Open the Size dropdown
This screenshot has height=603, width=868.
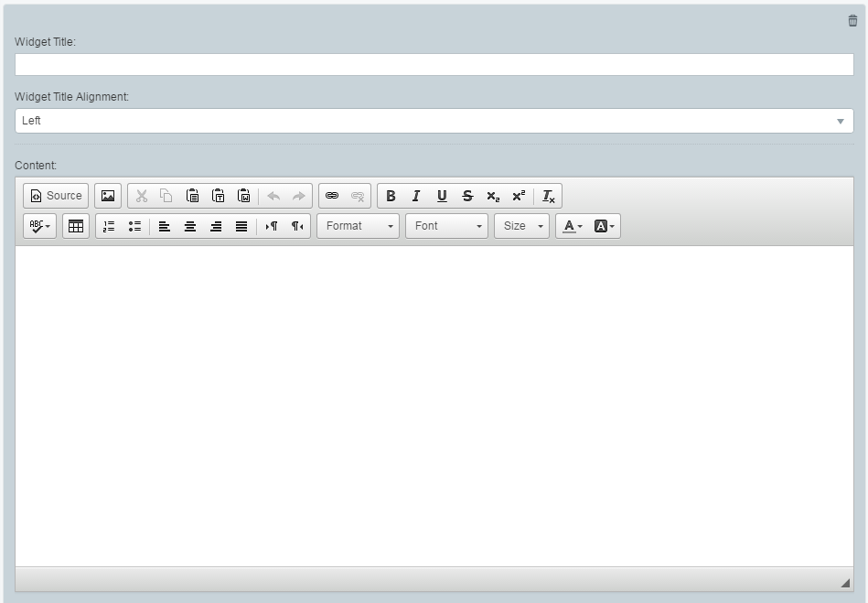click(522, 226)
